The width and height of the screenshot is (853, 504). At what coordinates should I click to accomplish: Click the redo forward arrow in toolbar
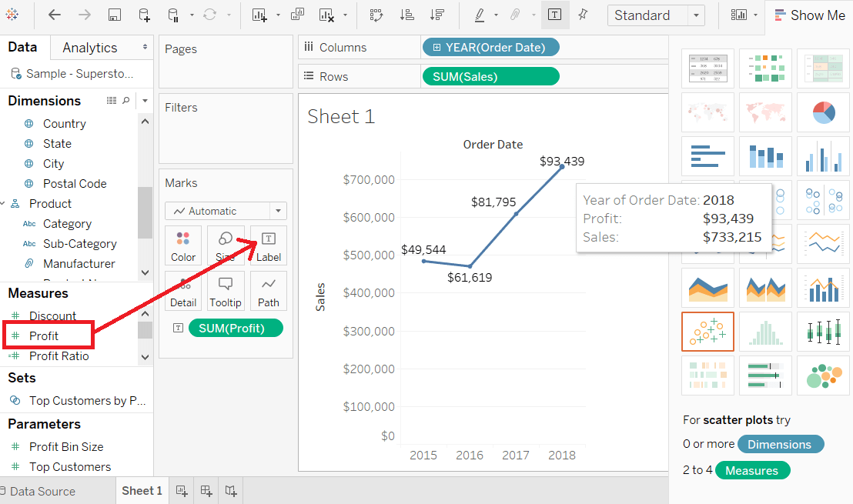tap(85, 15)
